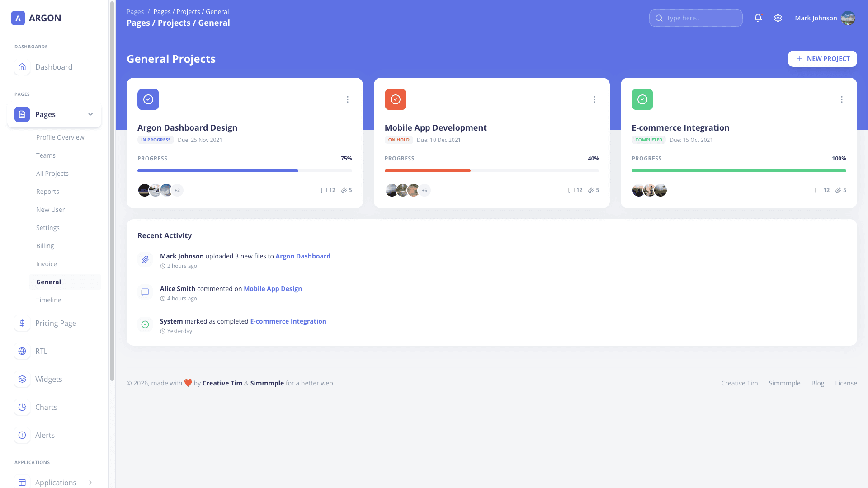
Task: Switch to the Teams page
Action: [x=46, y=155]
